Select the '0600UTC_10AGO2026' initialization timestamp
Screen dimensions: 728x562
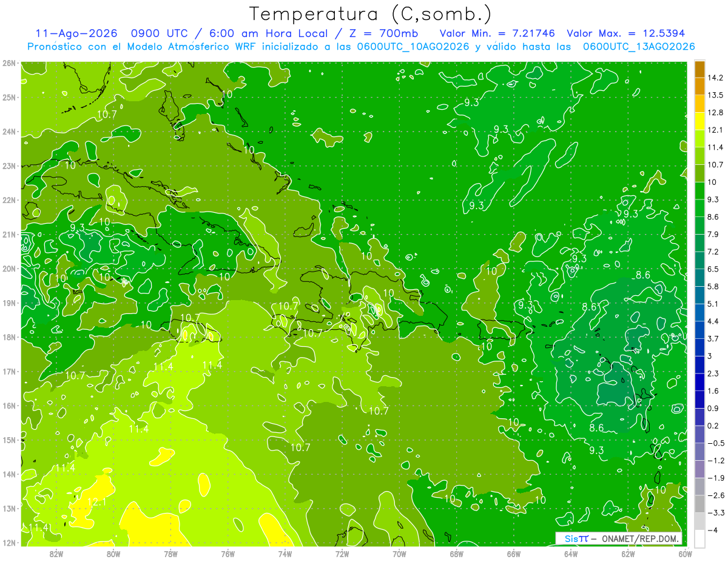pyautogui.click(x=413, y=47)
